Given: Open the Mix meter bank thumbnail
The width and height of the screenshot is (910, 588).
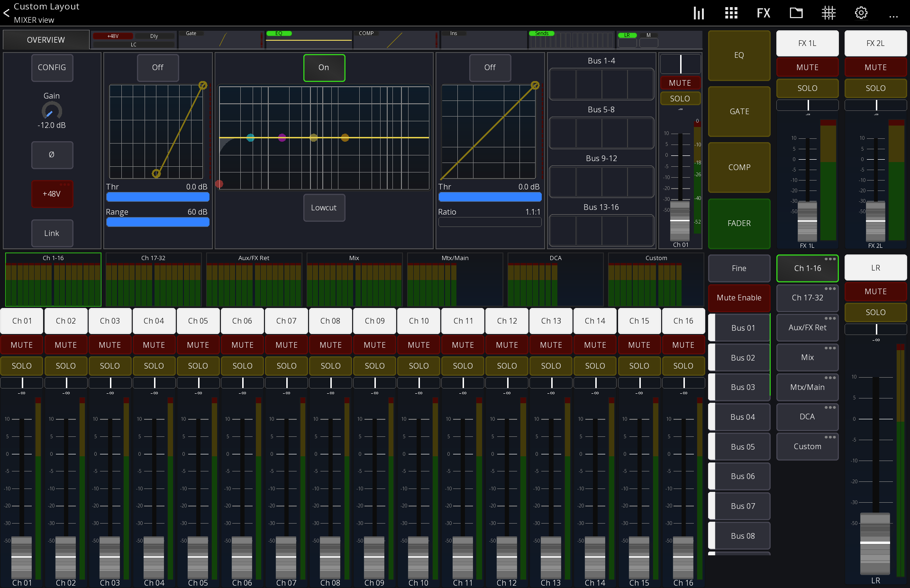Looking at the screenshot, I should pyautogui.click(x=355, y=280).
